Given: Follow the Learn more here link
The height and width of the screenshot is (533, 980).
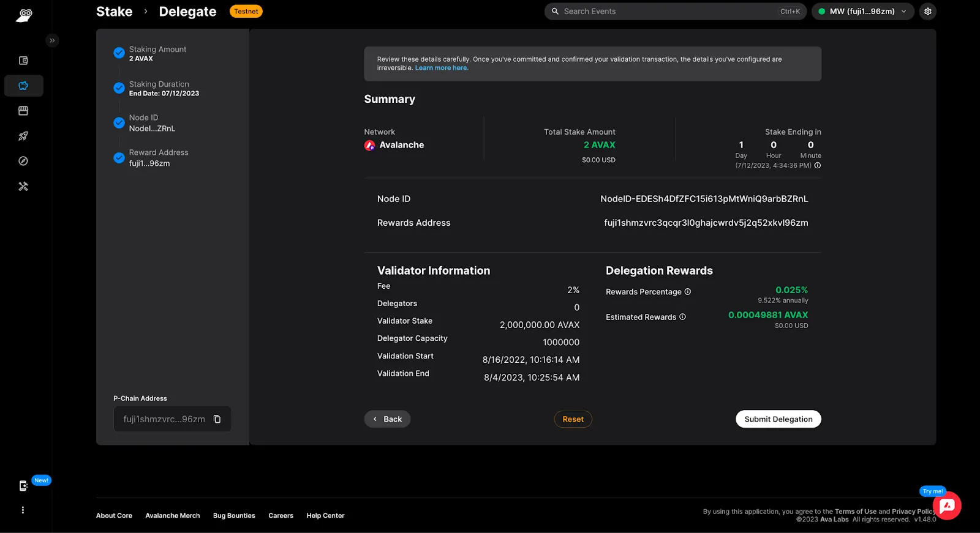Looking at the screenshot, I should click(x=442, y=68).
